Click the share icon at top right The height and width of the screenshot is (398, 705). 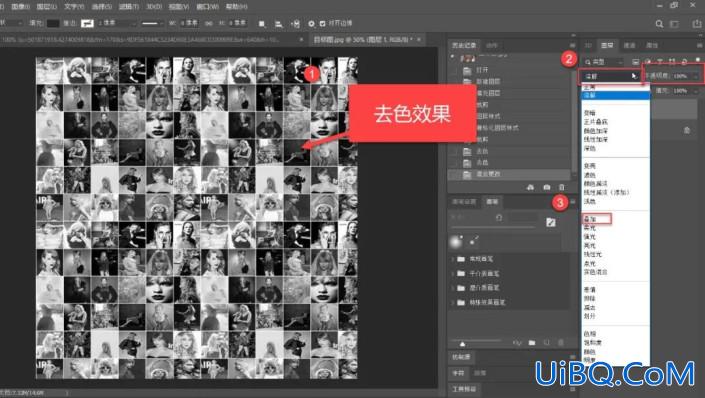[696, 24]
